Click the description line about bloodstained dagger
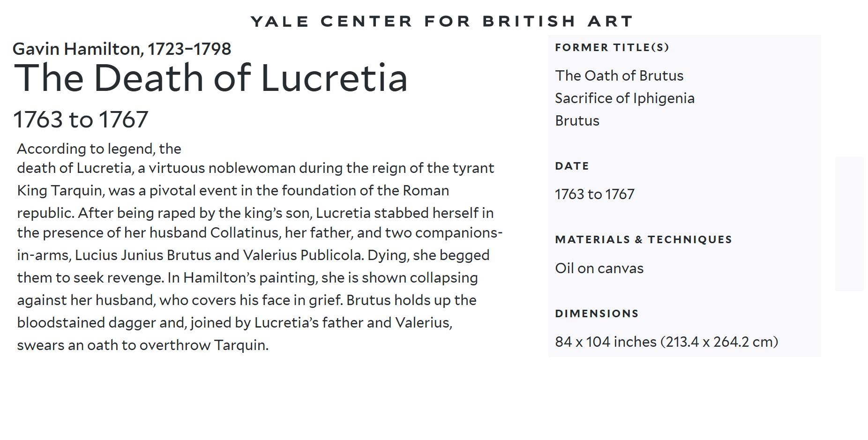This screenshot has height=440, width=868. click(x=234, y=323)
